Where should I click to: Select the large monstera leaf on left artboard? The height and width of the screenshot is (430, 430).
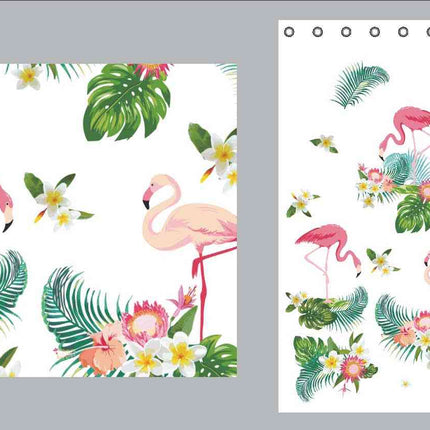tap(127, 102)
